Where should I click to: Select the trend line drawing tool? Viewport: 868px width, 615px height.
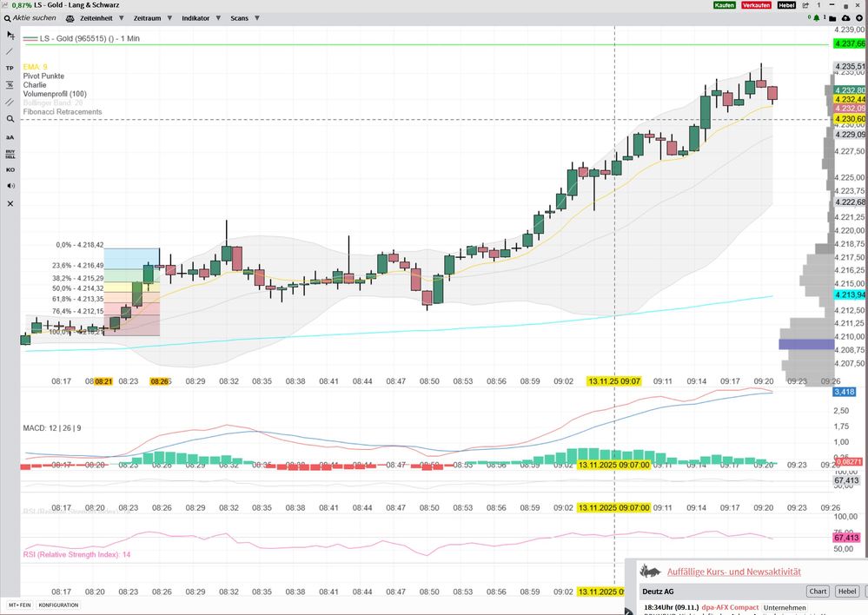click(x=10, y=51)
